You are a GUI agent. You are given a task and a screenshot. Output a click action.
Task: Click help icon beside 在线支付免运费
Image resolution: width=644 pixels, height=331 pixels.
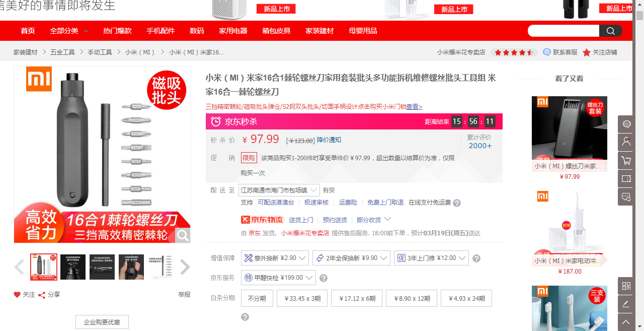tap(457, 203)
